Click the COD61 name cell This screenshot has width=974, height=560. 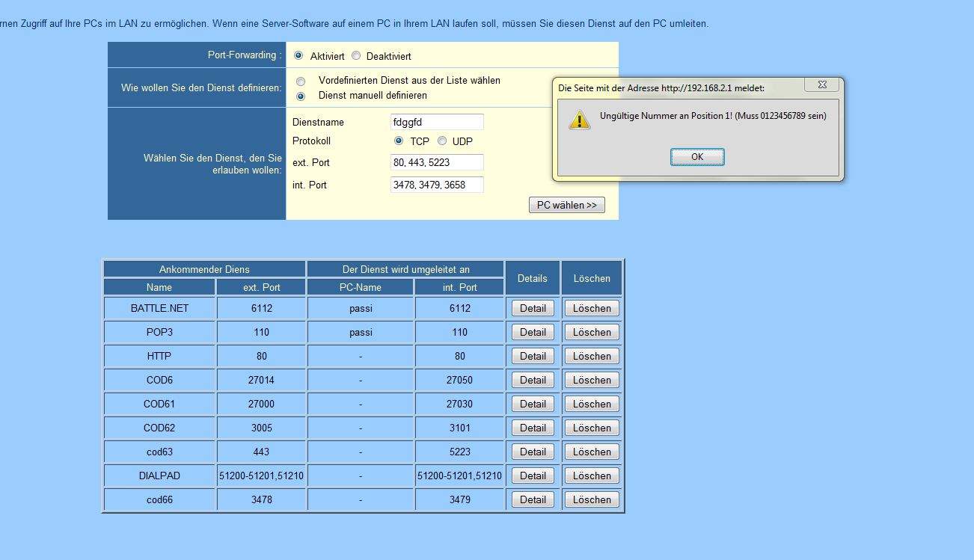click(x=159, y=404)
